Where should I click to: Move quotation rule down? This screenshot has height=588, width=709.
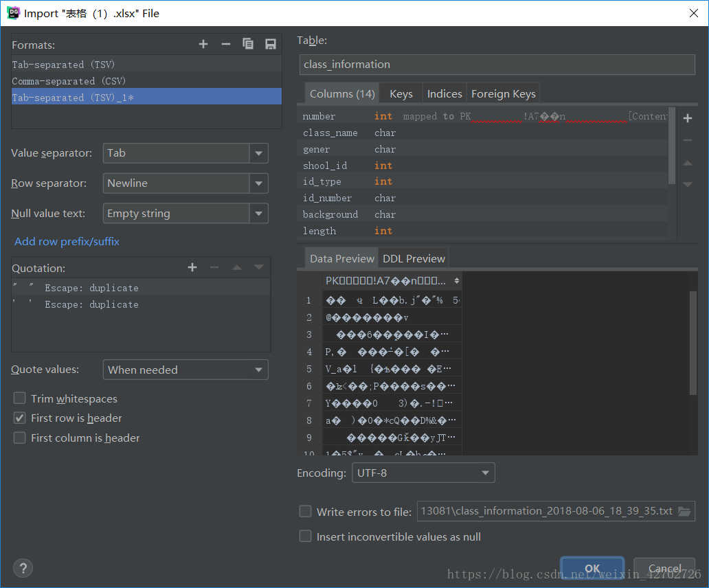(x=258, y=268)
